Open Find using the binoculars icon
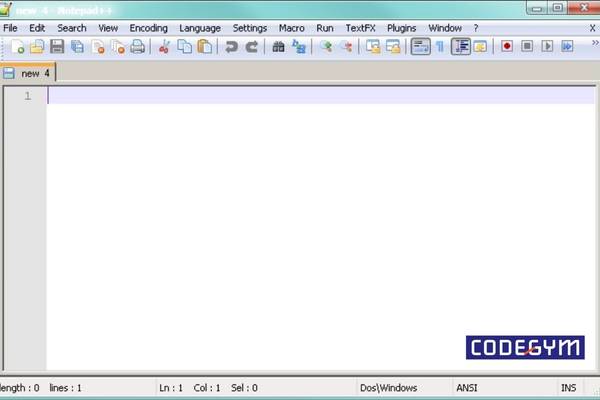The image size is (600, 400). (278, 47)
